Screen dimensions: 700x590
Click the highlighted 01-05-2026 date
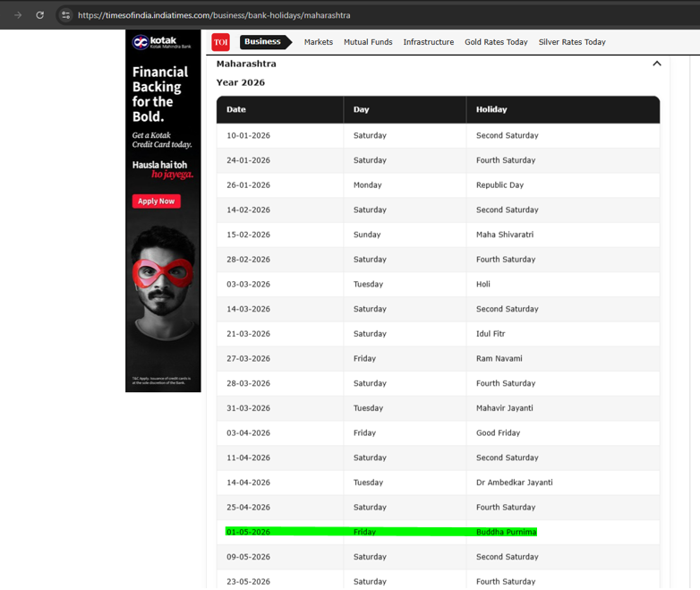point(248,532)
